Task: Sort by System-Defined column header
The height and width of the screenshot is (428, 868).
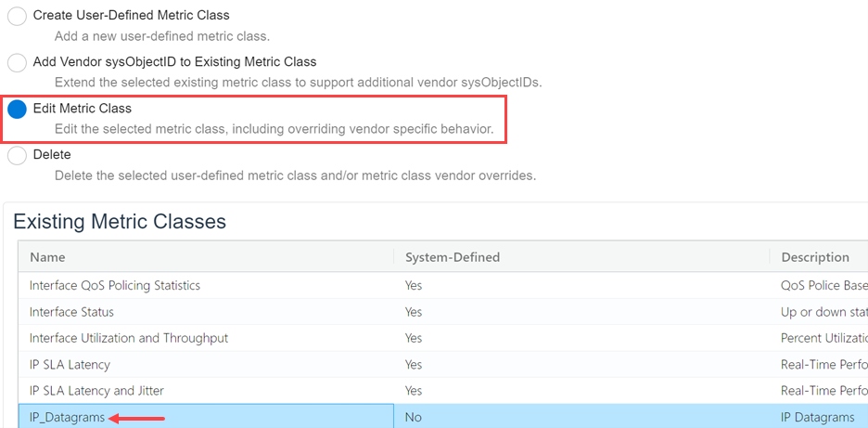Action: point(453,257)
